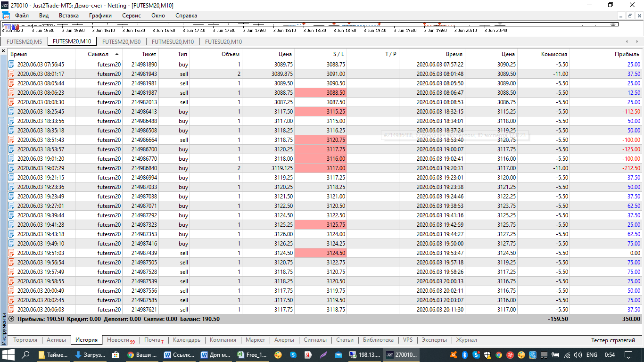
Task: Open the Windows notification center
Action: coord(629,355)
